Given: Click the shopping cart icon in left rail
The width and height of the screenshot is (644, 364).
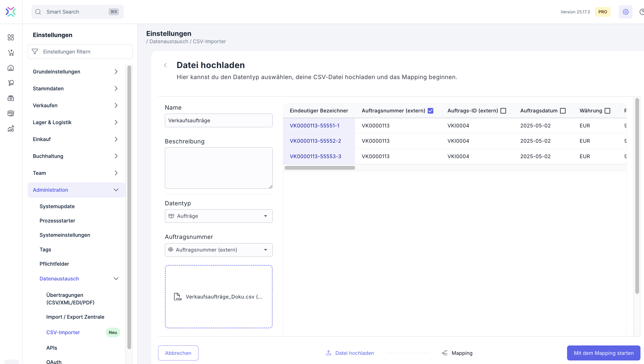Looking at the screenshot, I should click(11, 53).
